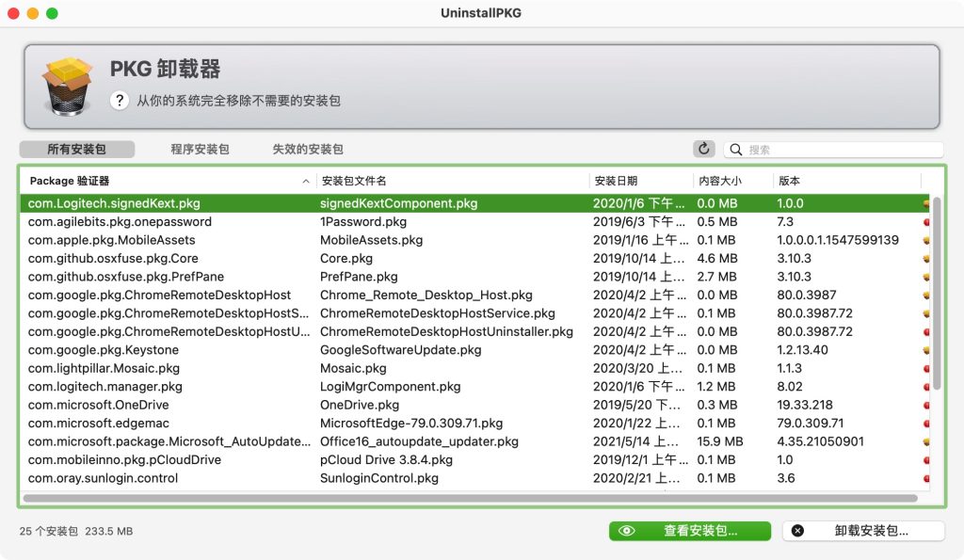
Task: Select the com.apple.pkg.MobileAssets package
Action: point(111,240)
